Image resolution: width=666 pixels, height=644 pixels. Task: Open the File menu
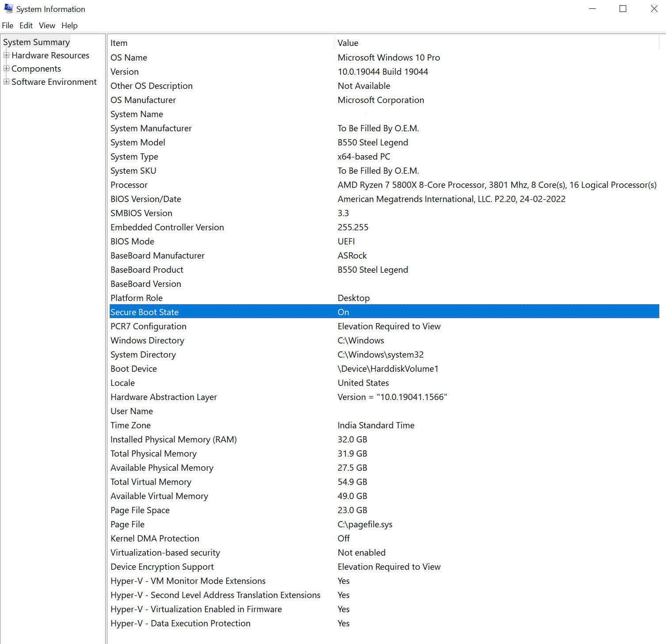pos(8,26)
